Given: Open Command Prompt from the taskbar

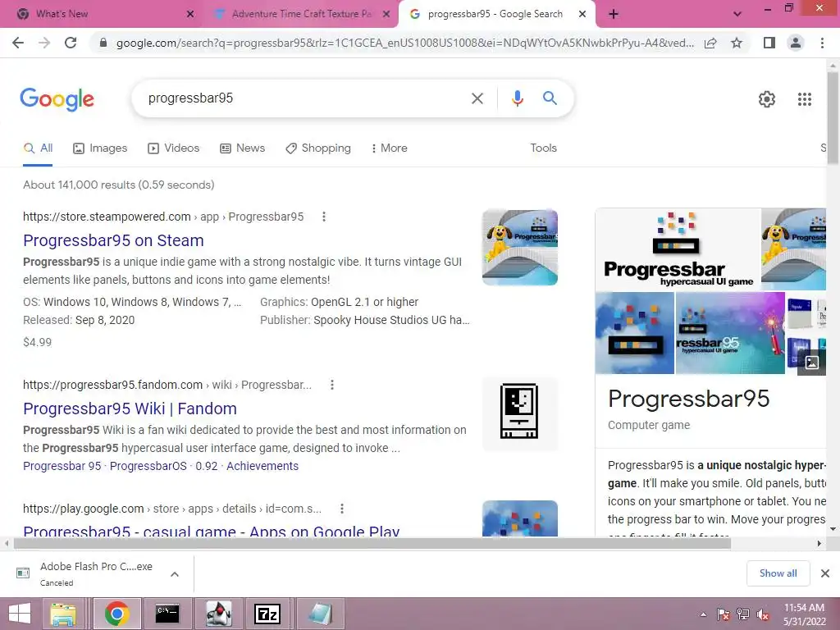Looking at the screenshot, I should [x=167, y=614].
